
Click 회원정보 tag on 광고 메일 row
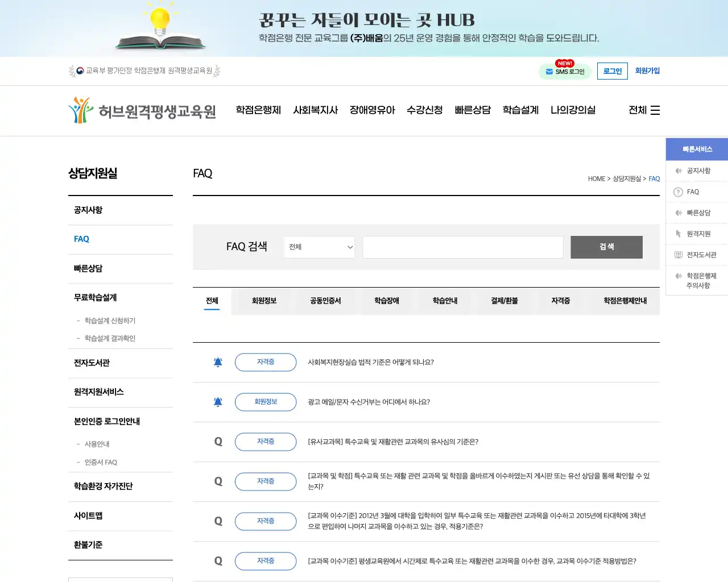pyautogui.click(x=266, y=402)
